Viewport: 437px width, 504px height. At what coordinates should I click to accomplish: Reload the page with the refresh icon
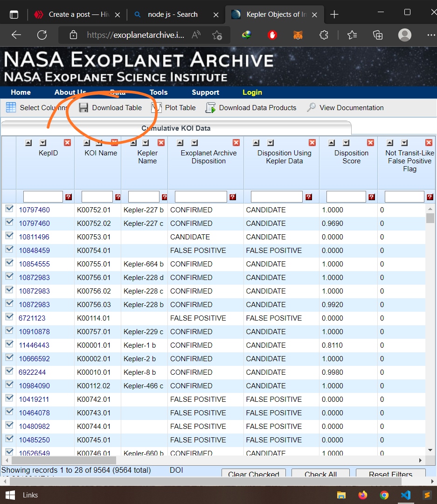[42, 35]
